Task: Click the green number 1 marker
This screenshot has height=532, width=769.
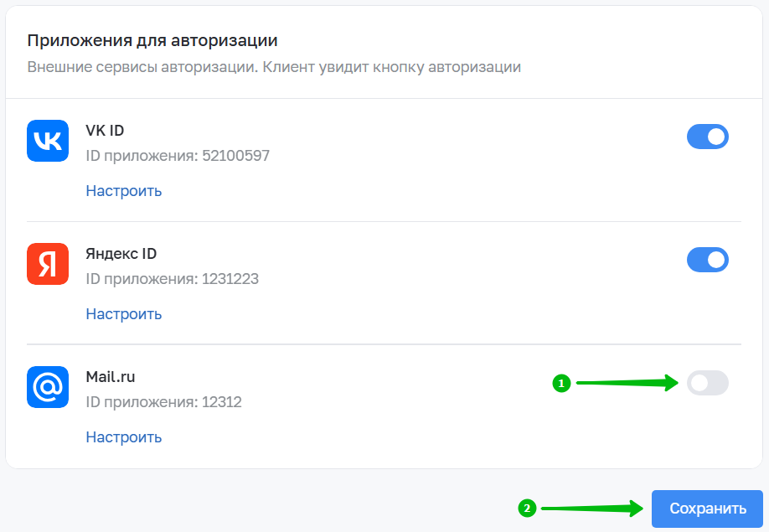Action: 561,383
